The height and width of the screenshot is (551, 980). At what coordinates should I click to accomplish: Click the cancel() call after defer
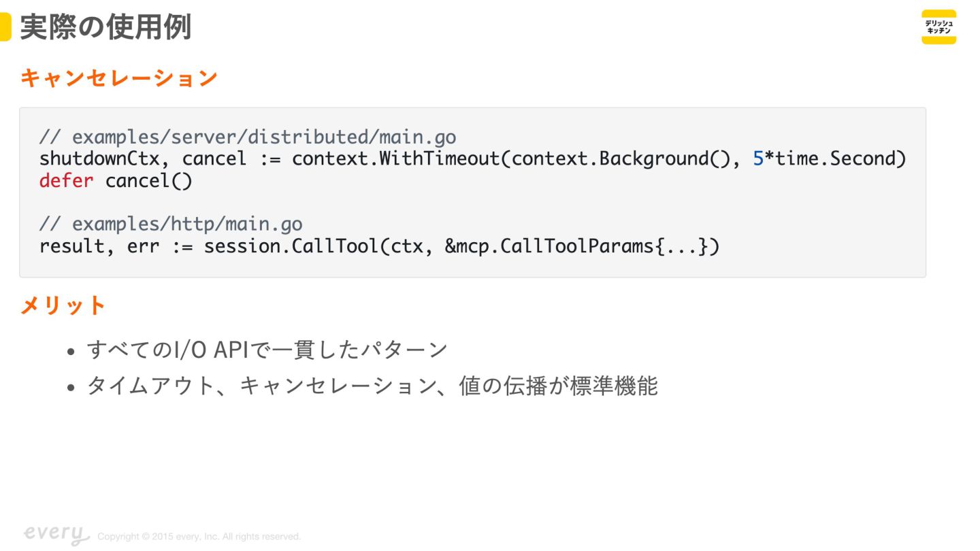coord(148,181)
